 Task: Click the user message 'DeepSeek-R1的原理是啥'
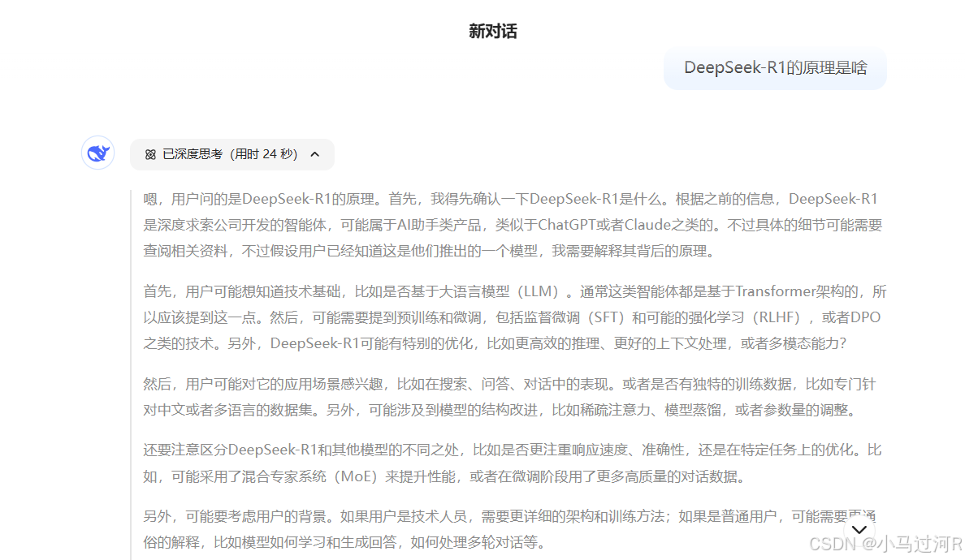pyautogui.click(x=775, y=67)
